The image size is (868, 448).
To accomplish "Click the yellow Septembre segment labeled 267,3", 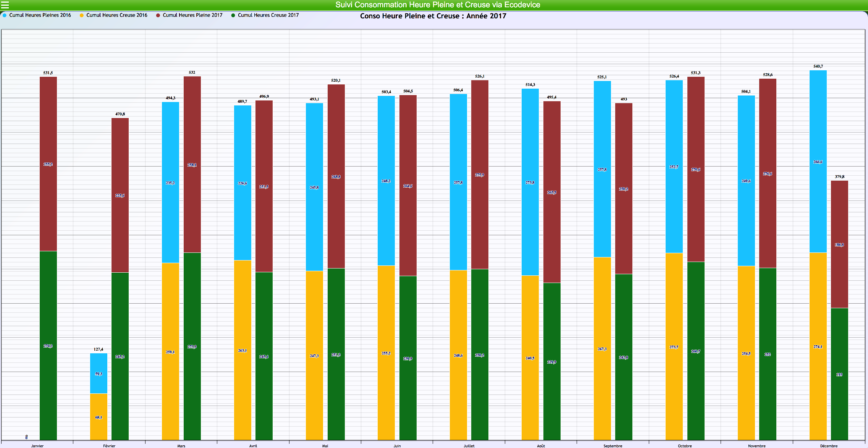I will (602, 349).
